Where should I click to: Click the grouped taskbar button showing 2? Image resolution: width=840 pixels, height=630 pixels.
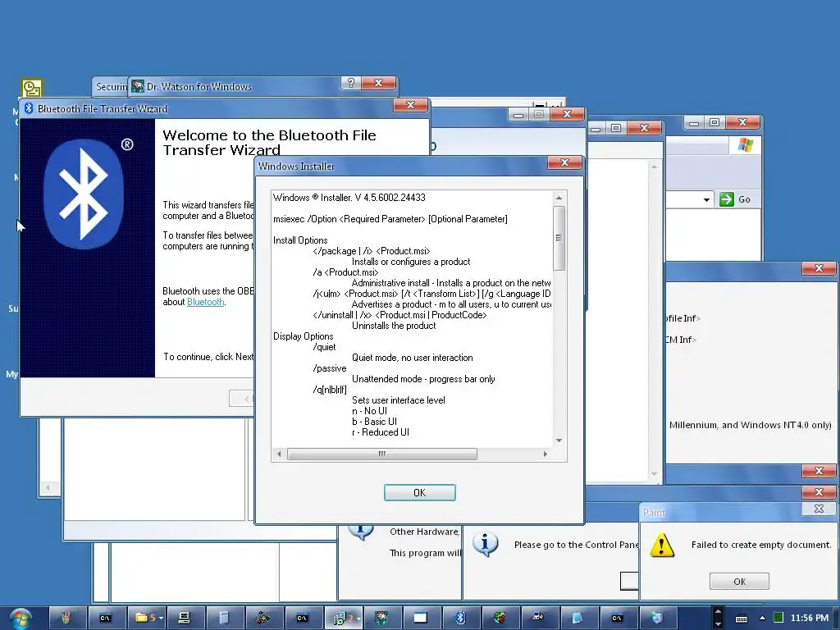pyautogui.click(x=344, y=619)
